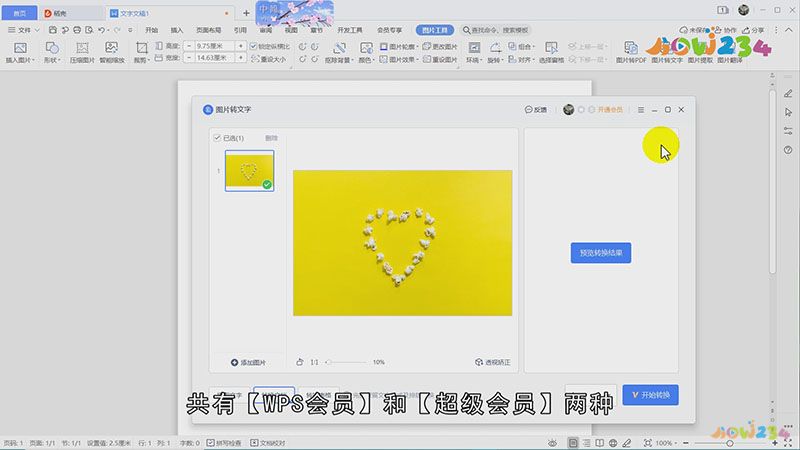The width and height of the screenshot is (800, 450).
Task: Click the 分享 share icon
Action: point(746,30)
